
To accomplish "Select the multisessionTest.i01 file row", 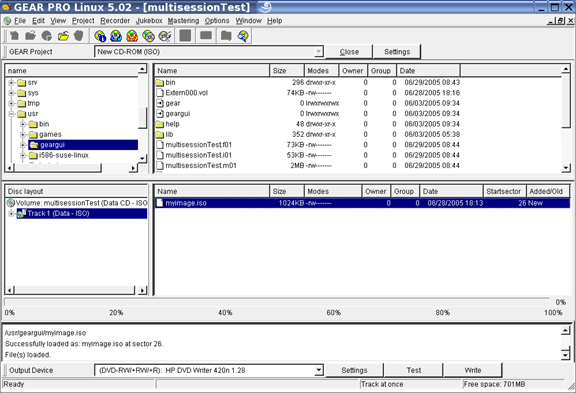I will [x=308, y=155].
